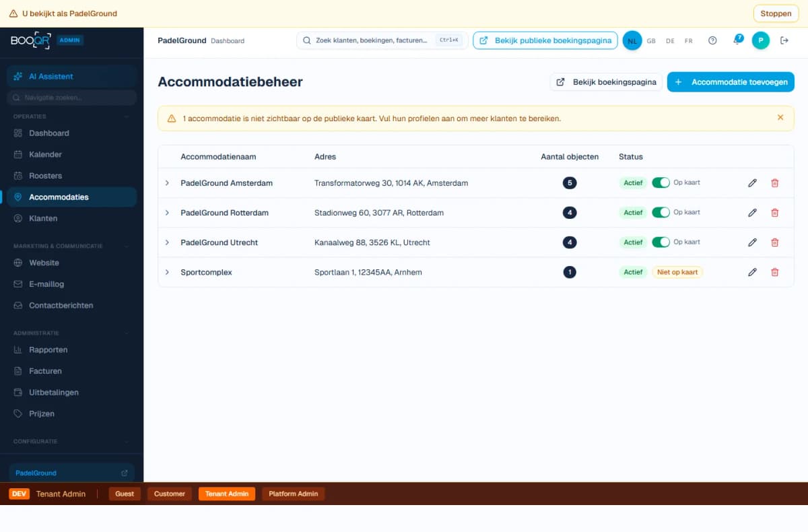The image size is (808, 532).
Task: Click the 'Accommodatie toevoegen' button
Action: 731,81
